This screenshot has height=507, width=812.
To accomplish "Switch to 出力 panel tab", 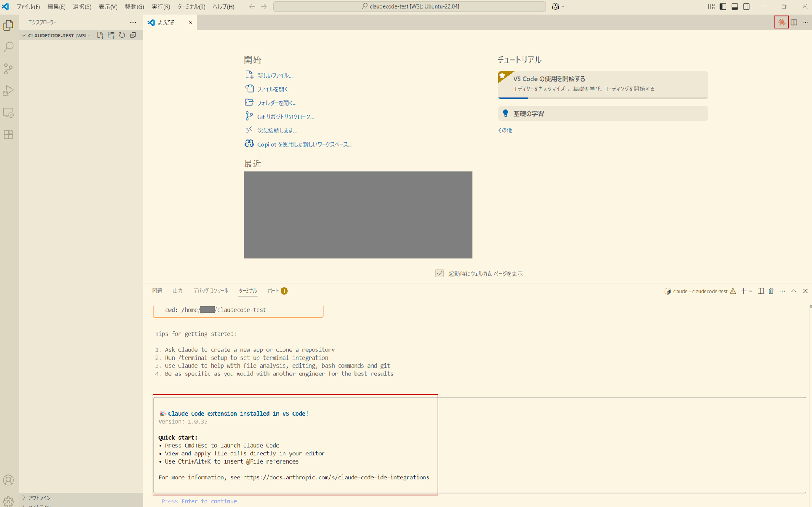I will coord(178,291).
